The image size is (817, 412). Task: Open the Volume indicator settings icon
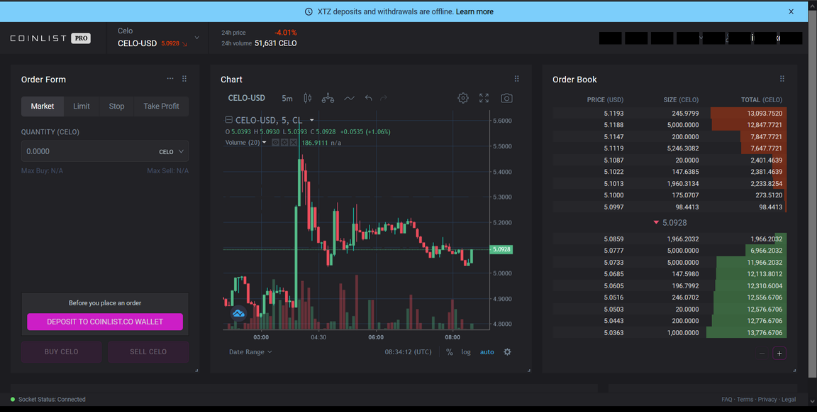pos(284,142)
